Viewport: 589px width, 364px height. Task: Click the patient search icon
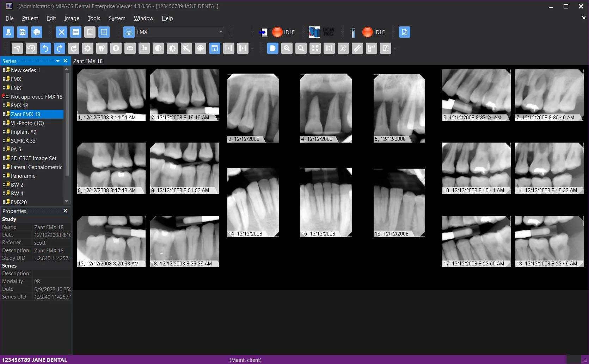tap(8, 32)
